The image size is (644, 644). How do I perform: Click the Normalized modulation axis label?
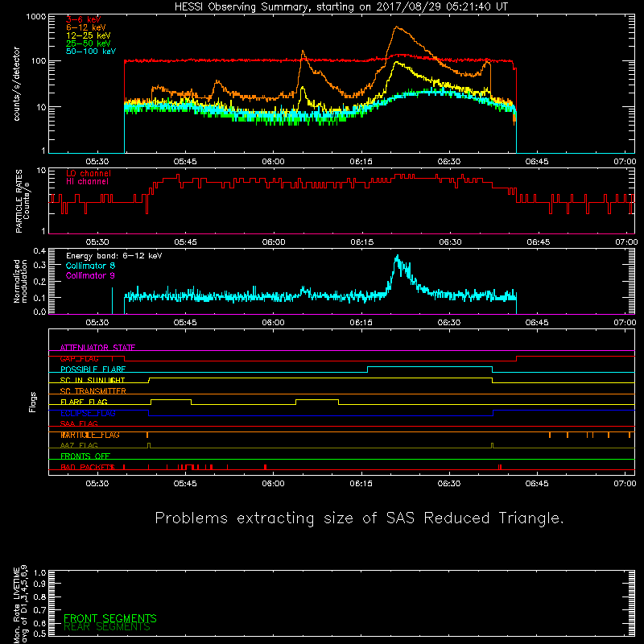tap(20, 281)
